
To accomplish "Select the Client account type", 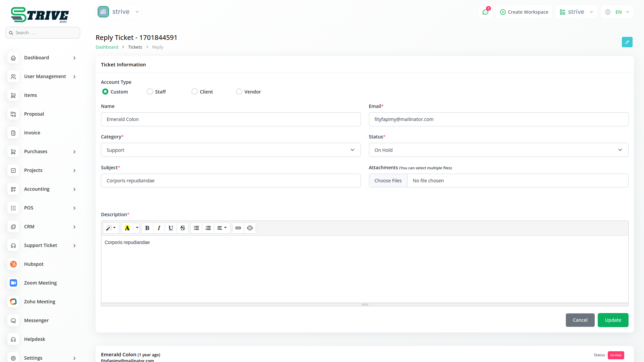I will (195, 92).
